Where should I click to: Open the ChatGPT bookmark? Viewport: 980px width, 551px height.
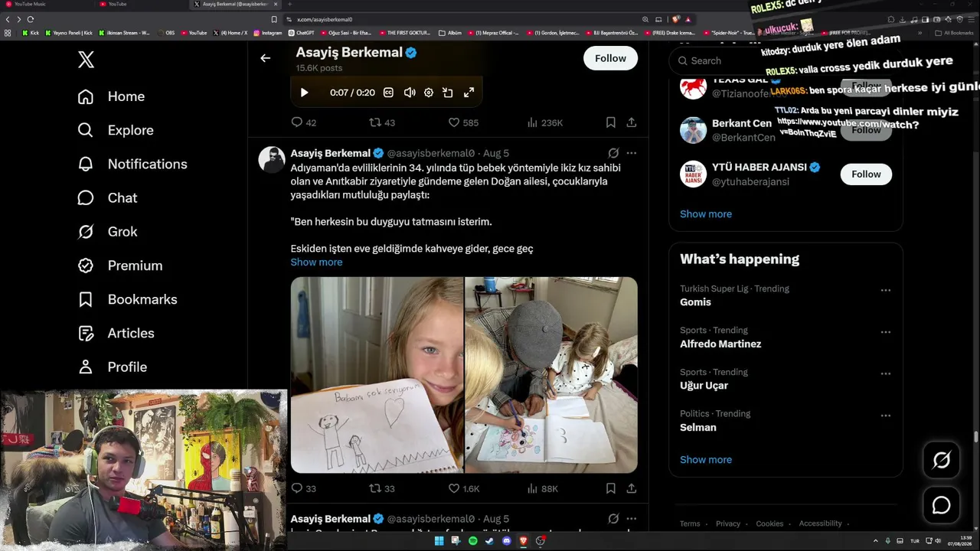click(x=302, y=33)
